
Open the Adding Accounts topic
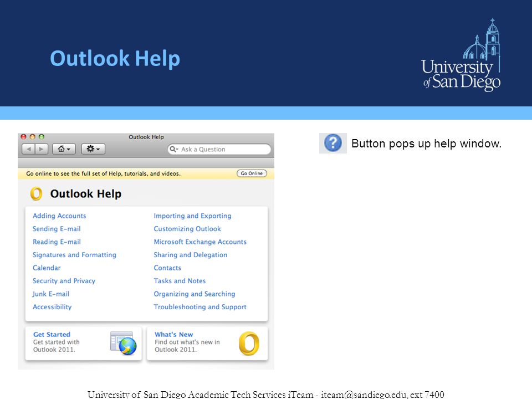59,216
